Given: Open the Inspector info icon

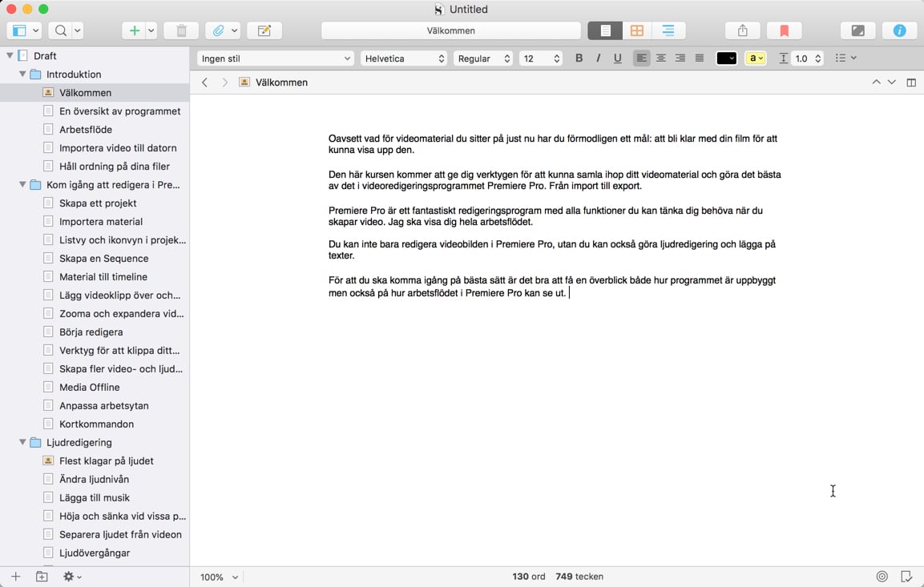Looking at the screenshot, I should click(899, 30).
